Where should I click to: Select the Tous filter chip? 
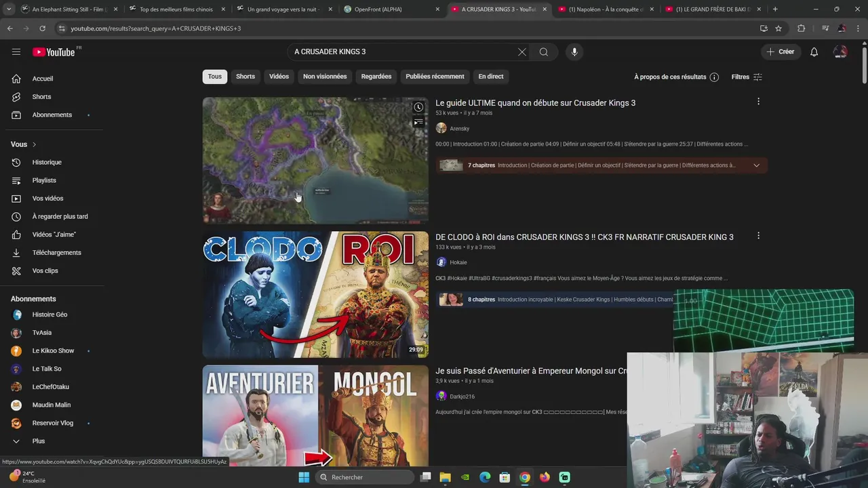tap(215, 77)
